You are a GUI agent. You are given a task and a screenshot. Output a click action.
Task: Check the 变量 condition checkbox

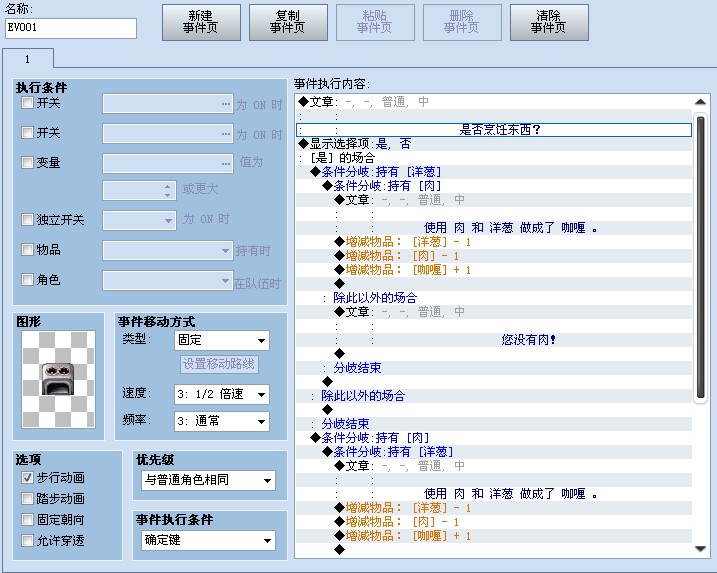27,162
